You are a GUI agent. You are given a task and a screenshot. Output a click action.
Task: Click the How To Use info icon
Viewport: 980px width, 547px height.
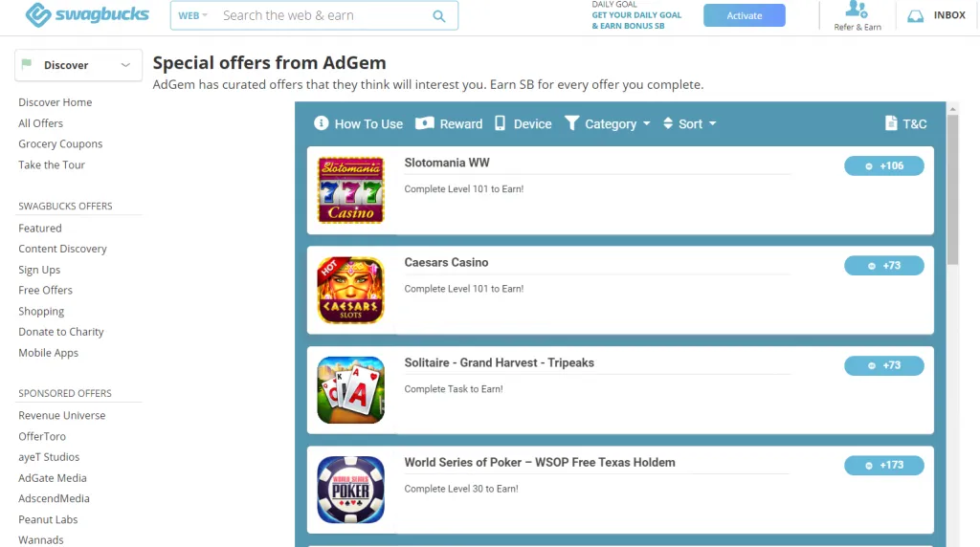[322, 123]
